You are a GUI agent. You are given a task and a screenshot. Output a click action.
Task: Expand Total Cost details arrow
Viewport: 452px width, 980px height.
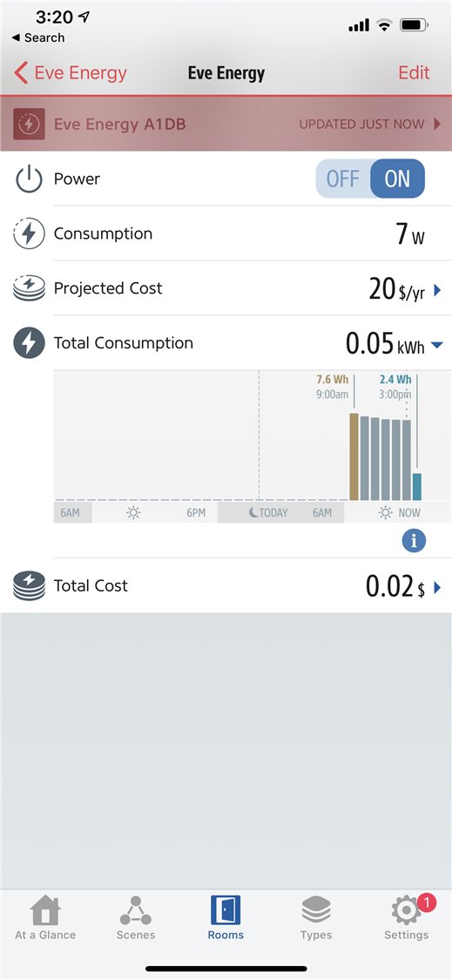(437, 587)
